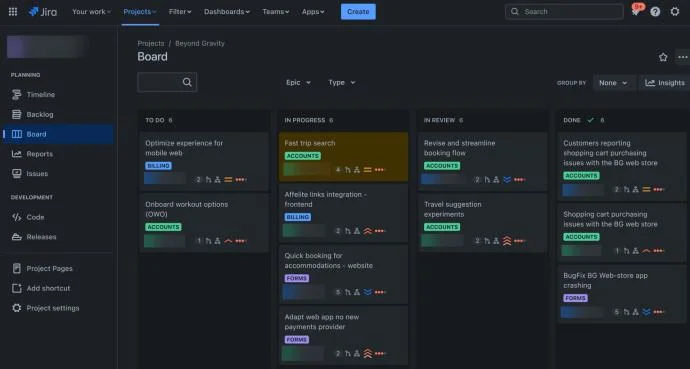Viewport: 690px width, 369px height.
Task: Open Project Pages in the sidebar
Action: click(x=58, y=269)
